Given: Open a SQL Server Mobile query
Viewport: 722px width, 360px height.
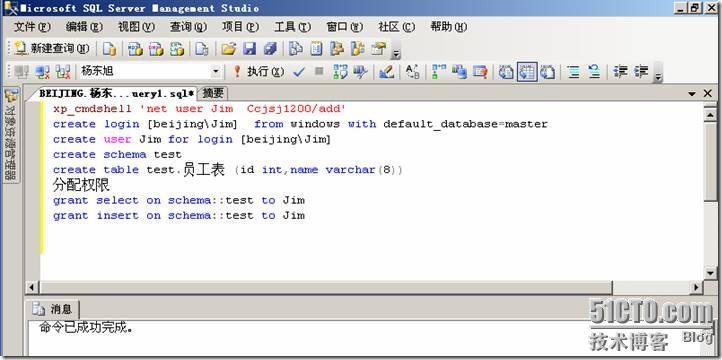Looking at the screenshot, I should point(202,48).
